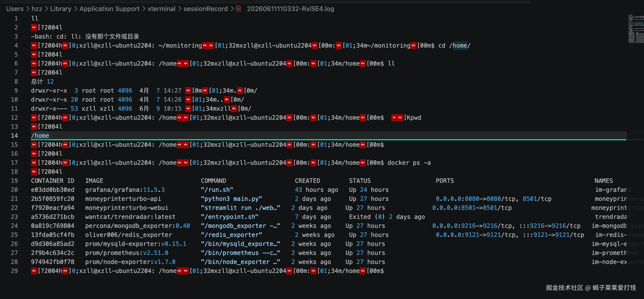Click the "6月 9 10:15" date text
644x299 pixels.
(160, 109)
